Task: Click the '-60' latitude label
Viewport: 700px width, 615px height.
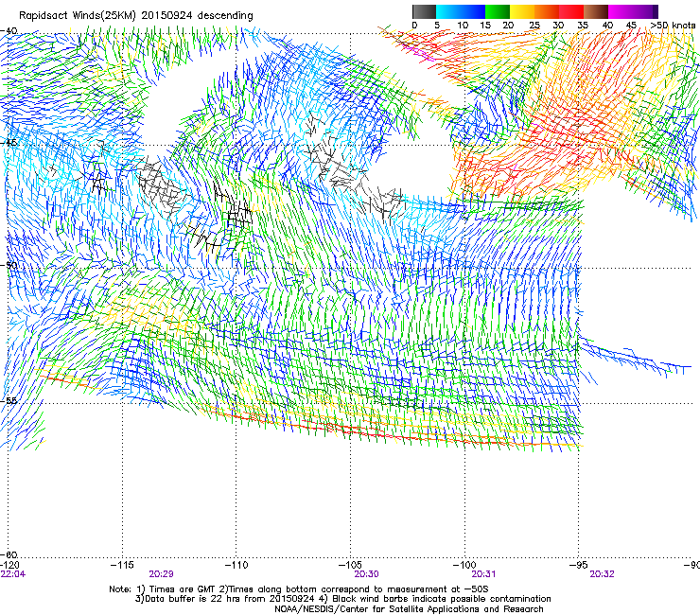Action: tap(9, 554)
